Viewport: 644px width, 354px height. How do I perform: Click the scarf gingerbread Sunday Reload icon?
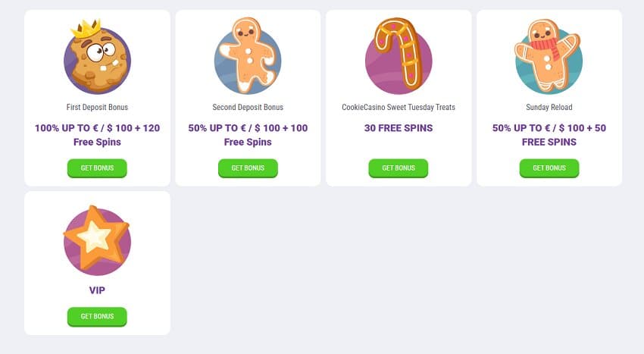coord(549,56)
